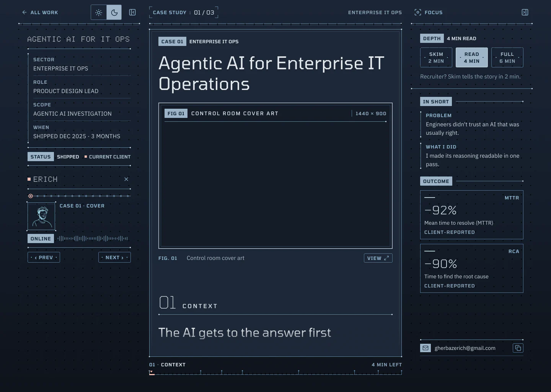
Task: Click the tour step dots slider
Action: click(79, 196)
